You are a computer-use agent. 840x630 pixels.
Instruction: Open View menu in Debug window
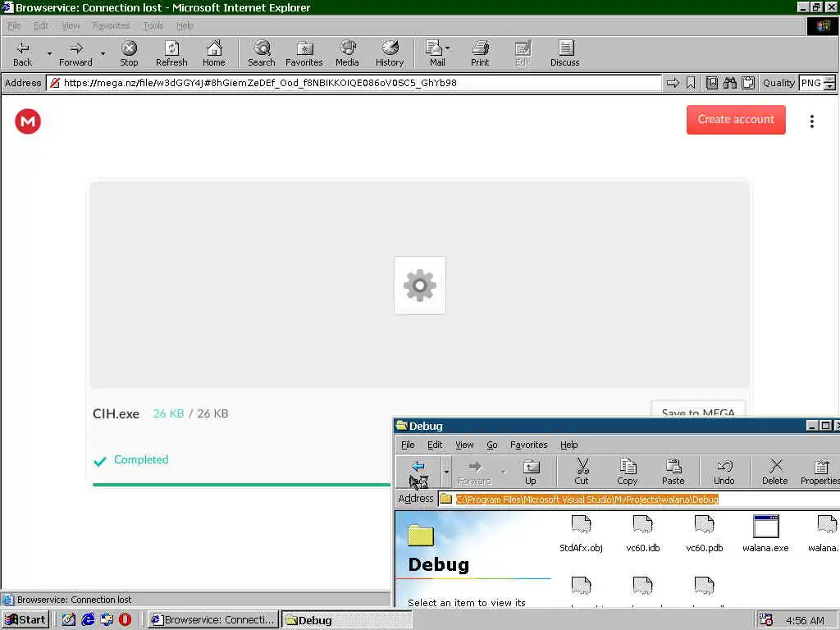[464, 445]
